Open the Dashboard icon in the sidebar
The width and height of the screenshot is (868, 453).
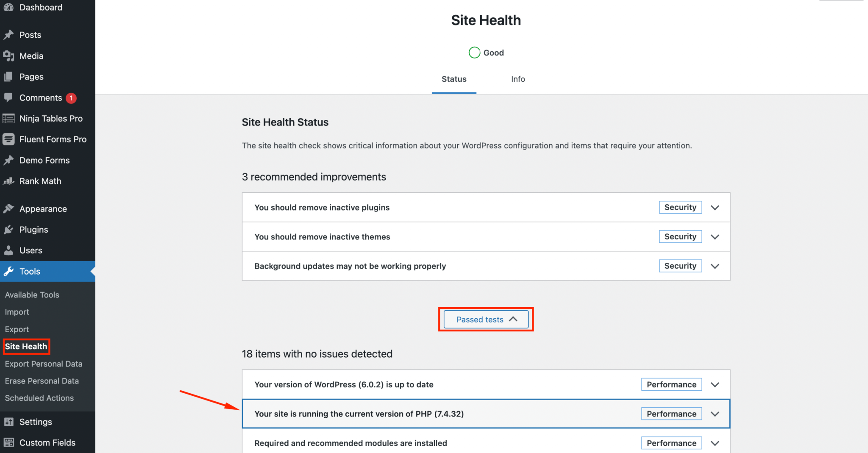click(8, 7)
